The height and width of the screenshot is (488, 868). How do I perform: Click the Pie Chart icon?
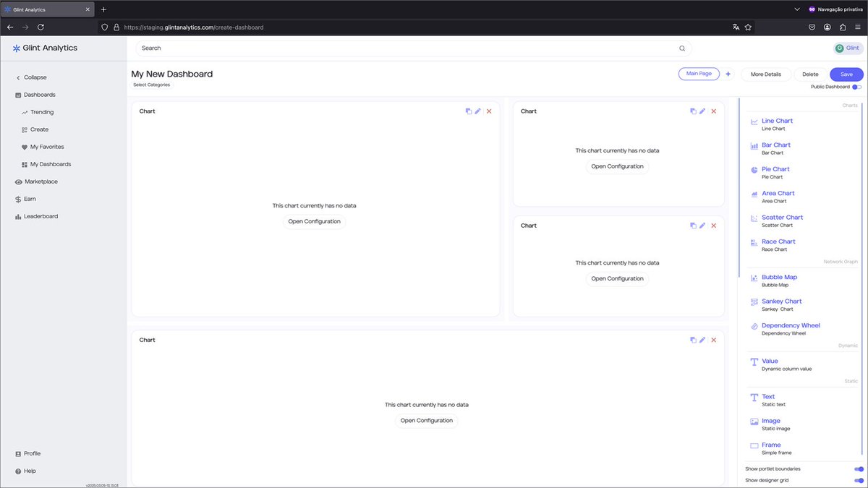pyautogui.click(x=754, y=170)
